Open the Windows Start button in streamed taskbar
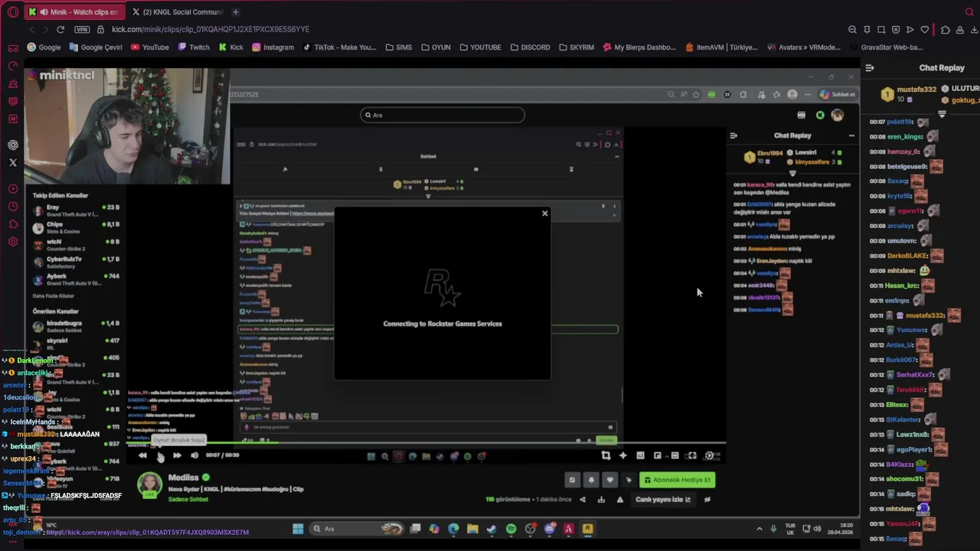 click(x=298, y=529)
